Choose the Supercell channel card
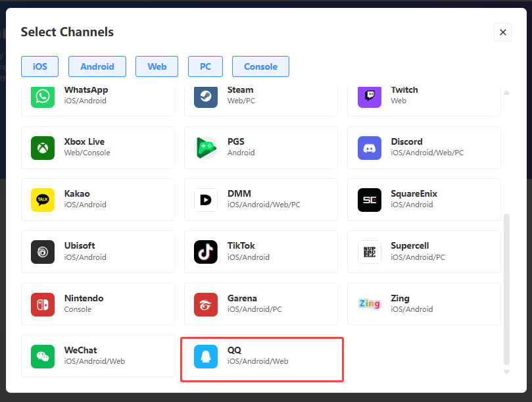The image size is (532, 402). (423, 251)
